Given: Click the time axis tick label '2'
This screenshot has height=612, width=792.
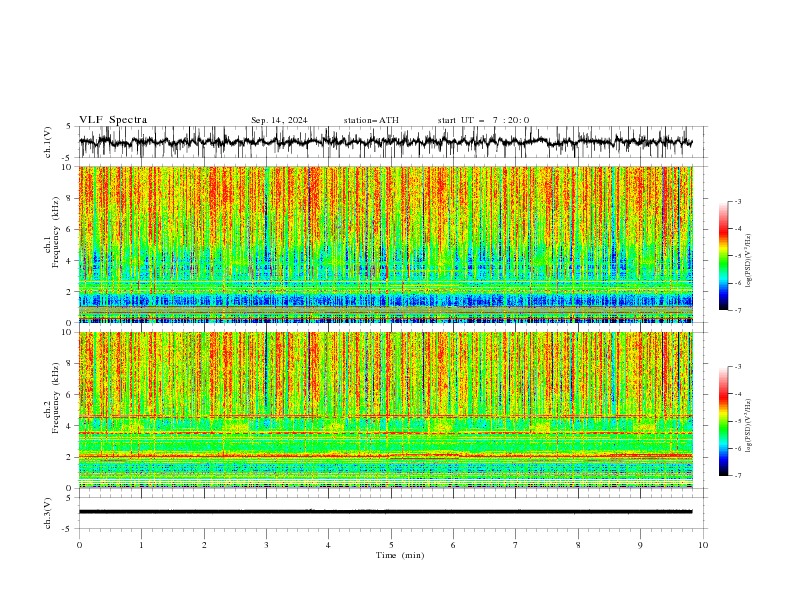Looking at the screenshot, I should tap(204, 545).
